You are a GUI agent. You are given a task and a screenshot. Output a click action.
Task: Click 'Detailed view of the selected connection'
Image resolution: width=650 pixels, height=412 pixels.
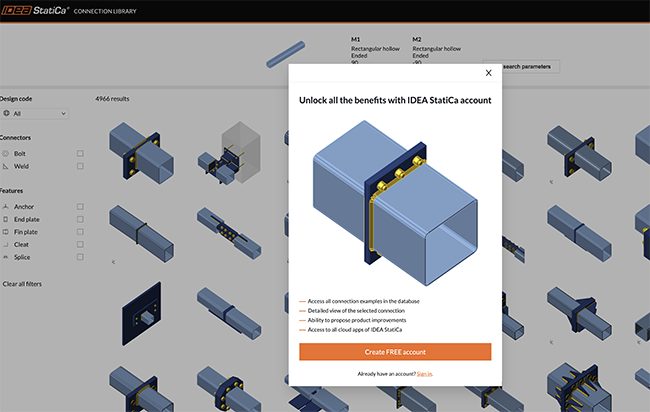coord(356,310)
